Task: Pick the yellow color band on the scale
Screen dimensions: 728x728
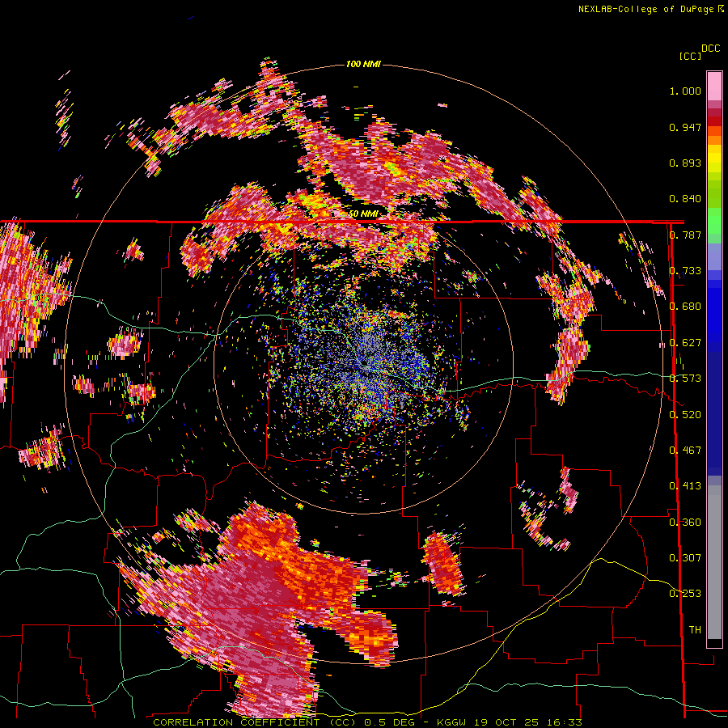Action: (x=714, y=159)
